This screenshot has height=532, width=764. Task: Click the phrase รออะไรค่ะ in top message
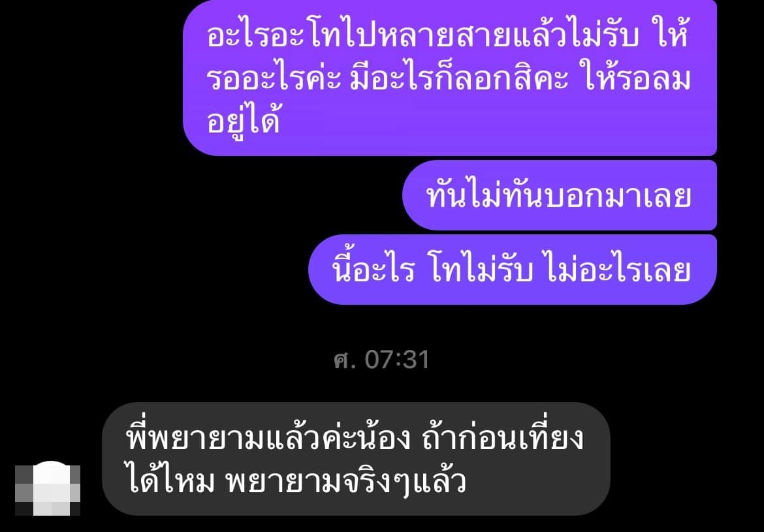tap(274, 80)
